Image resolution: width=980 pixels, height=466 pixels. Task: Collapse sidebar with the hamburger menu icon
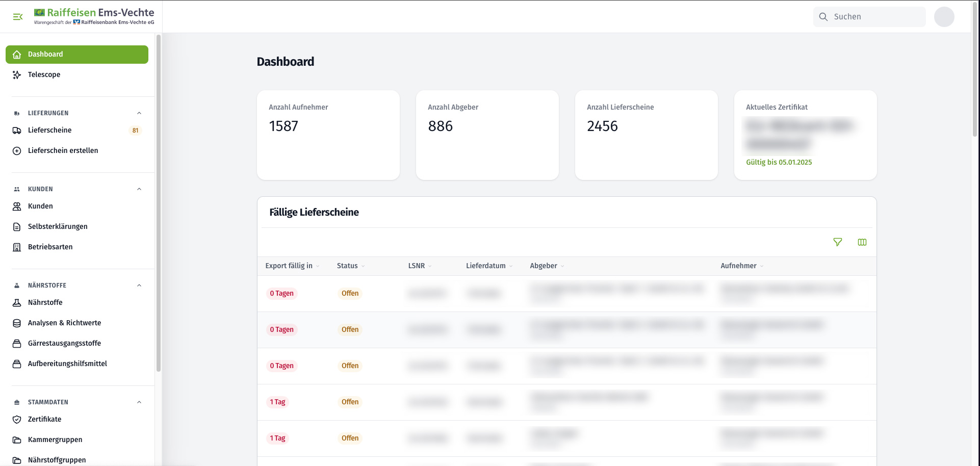[18, 17]
